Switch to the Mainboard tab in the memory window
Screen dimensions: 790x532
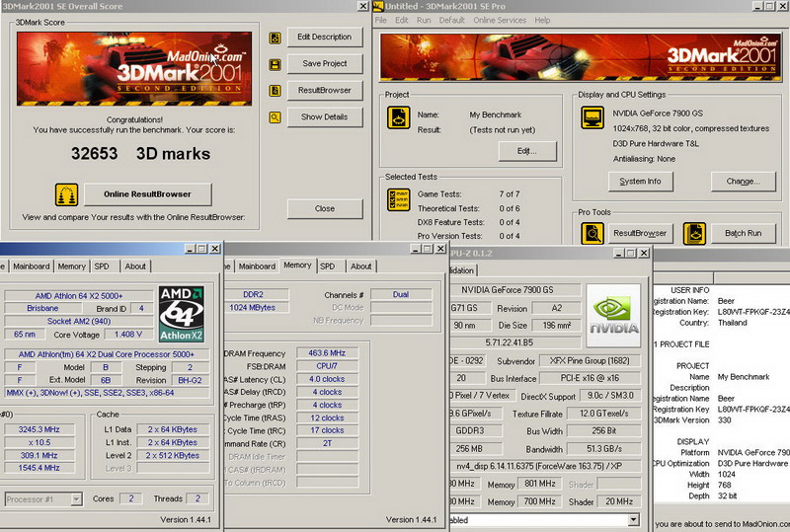[x=257, y=266]
